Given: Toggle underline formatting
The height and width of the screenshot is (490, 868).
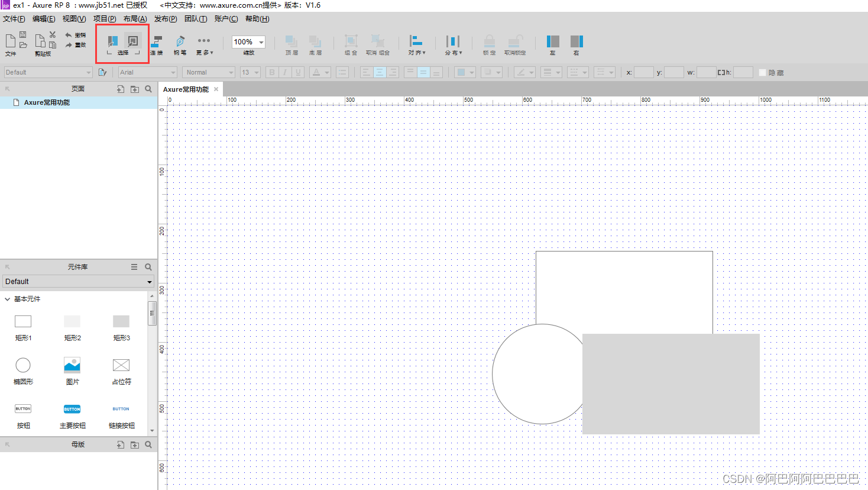Looking at the screenshot, I should coord(298,72).
